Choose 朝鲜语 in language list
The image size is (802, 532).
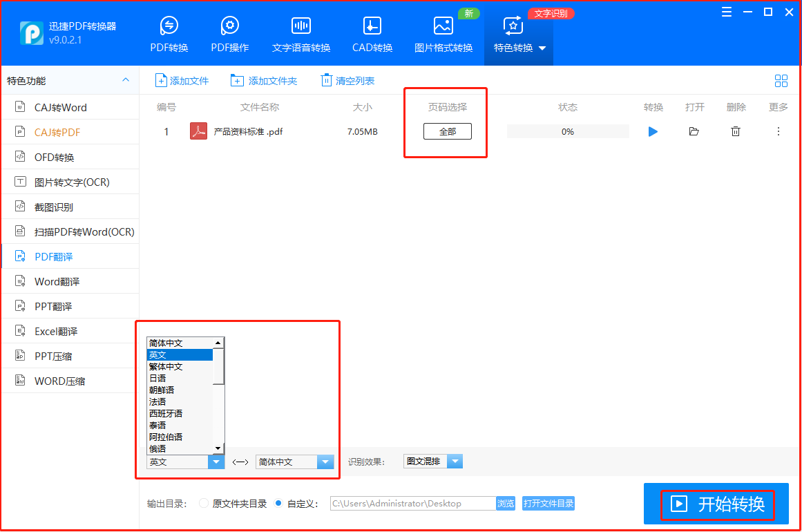180,390
